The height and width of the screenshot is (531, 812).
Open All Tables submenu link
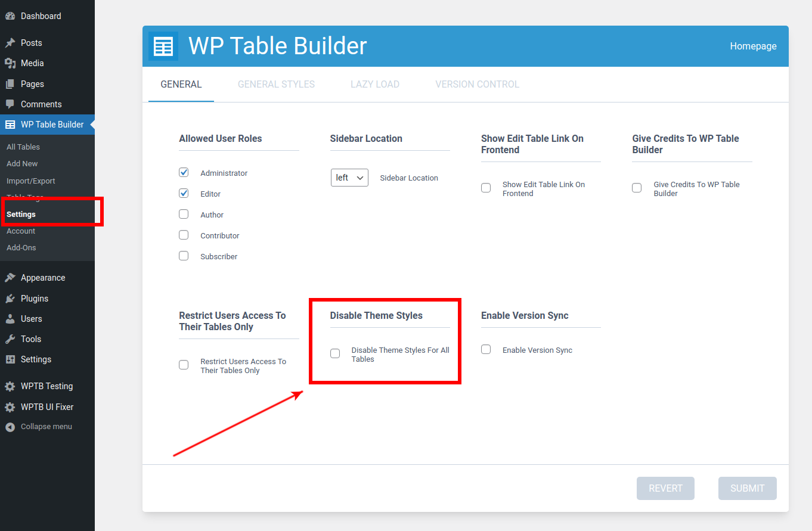coord(23,147)
